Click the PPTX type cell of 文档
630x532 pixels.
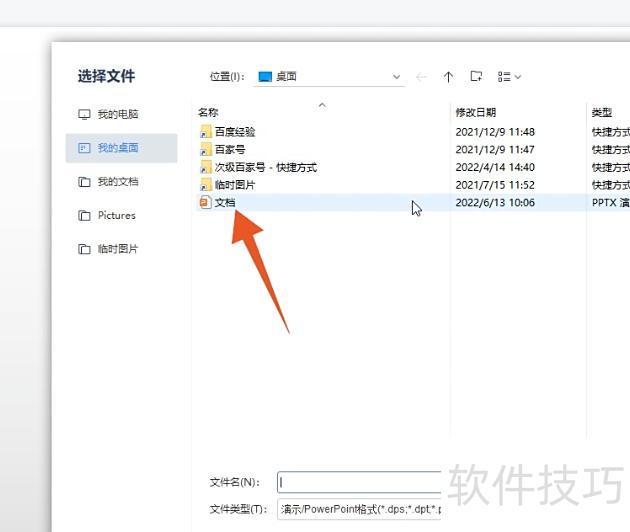tap(611, 203)
